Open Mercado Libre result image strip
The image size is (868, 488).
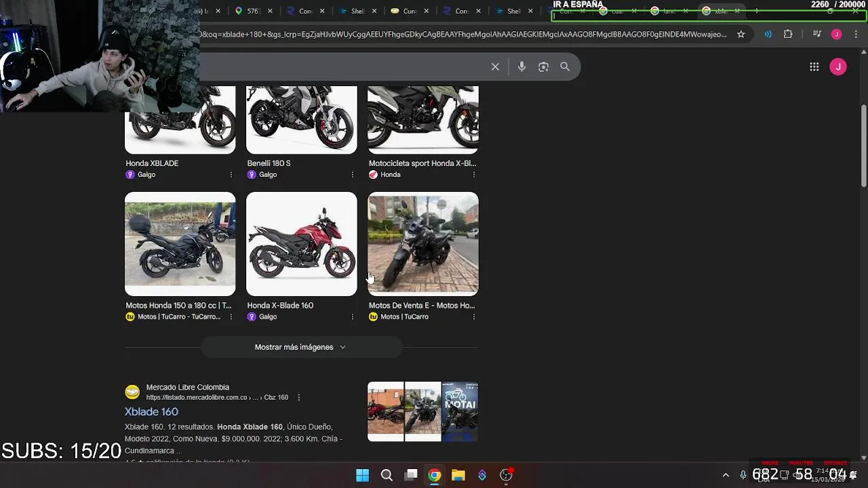point(423,411)
